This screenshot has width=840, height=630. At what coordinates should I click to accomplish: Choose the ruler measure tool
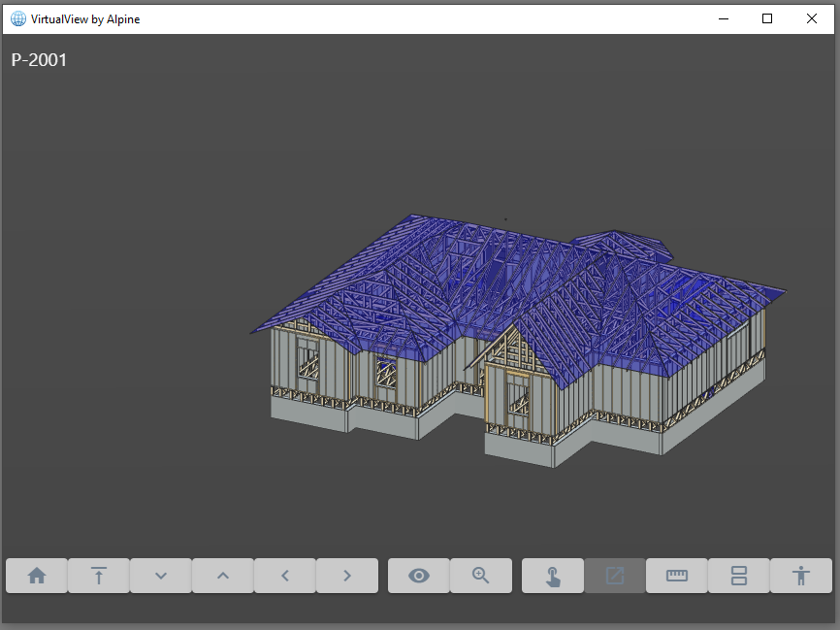(677, 576)
